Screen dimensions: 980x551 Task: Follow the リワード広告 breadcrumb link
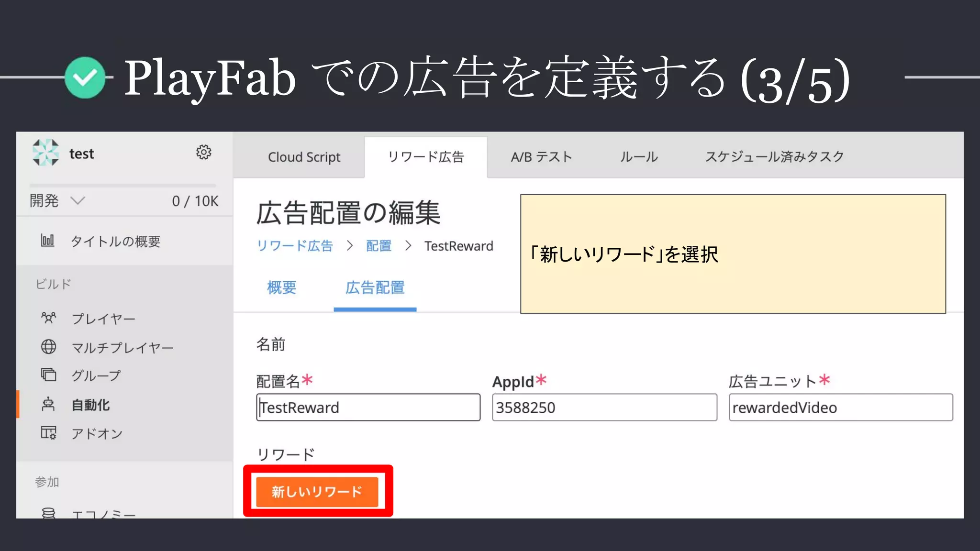pos(295,246)
